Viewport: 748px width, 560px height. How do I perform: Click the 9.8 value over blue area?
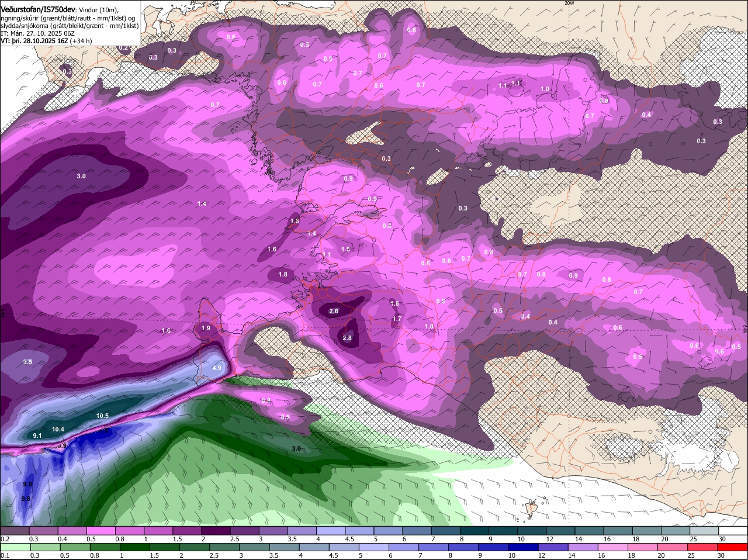coord(26,499)
